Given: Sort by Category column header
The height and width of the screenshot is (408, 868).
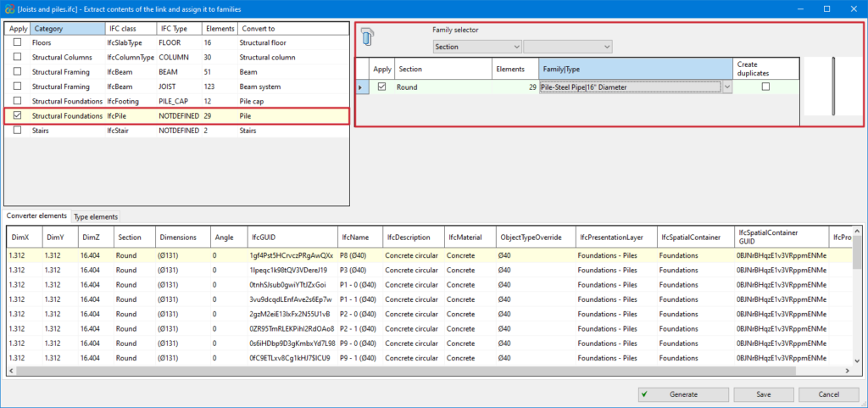Looking at the screenshot, I should pyautogui.click(x=68, y=29).
